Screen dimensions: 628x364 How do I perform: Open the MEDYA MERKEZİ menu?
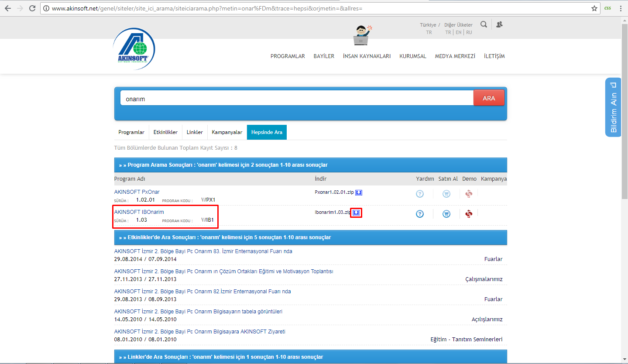tap(455, 56)
